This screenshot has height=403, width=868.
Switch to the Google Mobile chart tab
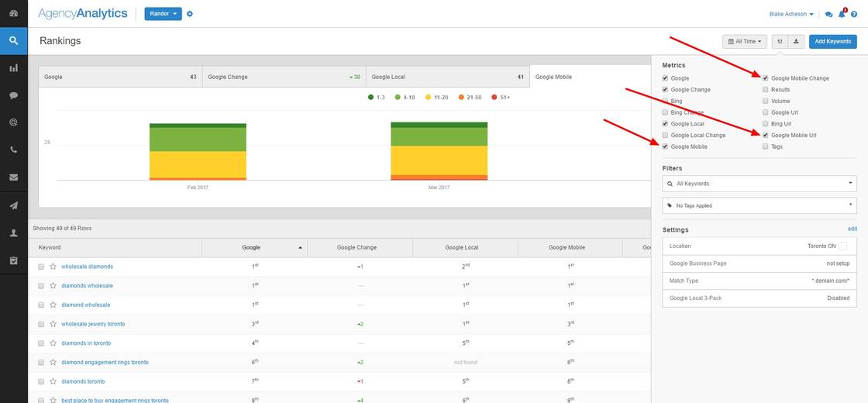(x=590, y=77)
